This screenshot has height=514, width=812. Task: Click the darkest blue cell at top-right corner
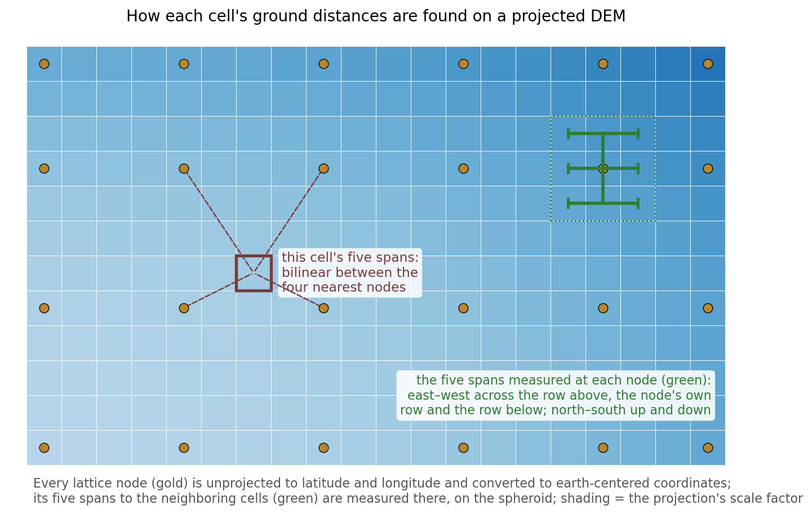coord(708,64)
